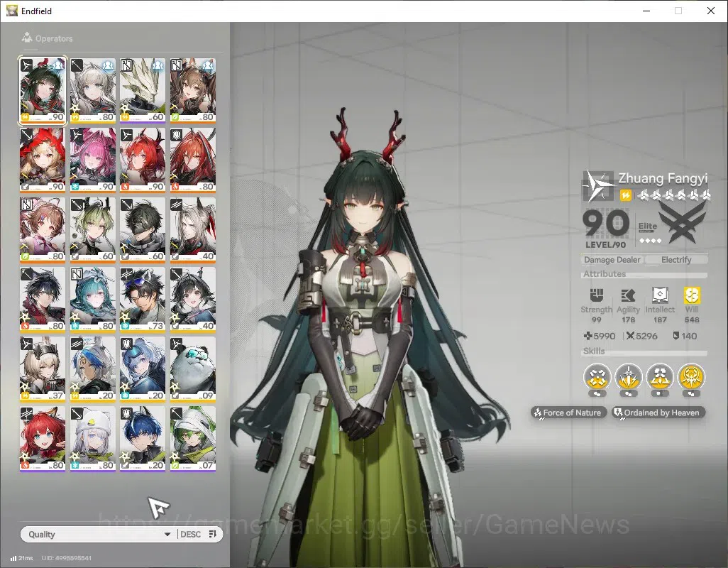Screen dimensions: 728x568
Task: Click the Strength fist icon
Action: [596, 295]
